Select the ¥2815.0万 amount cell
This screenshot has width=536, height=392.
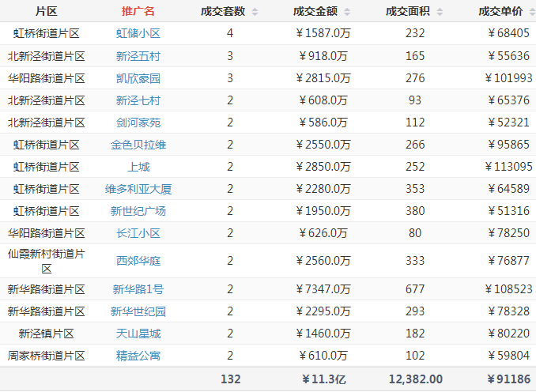click(x=323, y=78)
